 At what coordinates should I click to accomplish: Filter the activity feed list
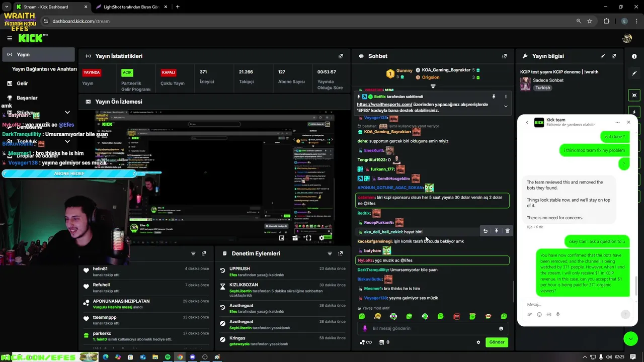click(193, 253)
